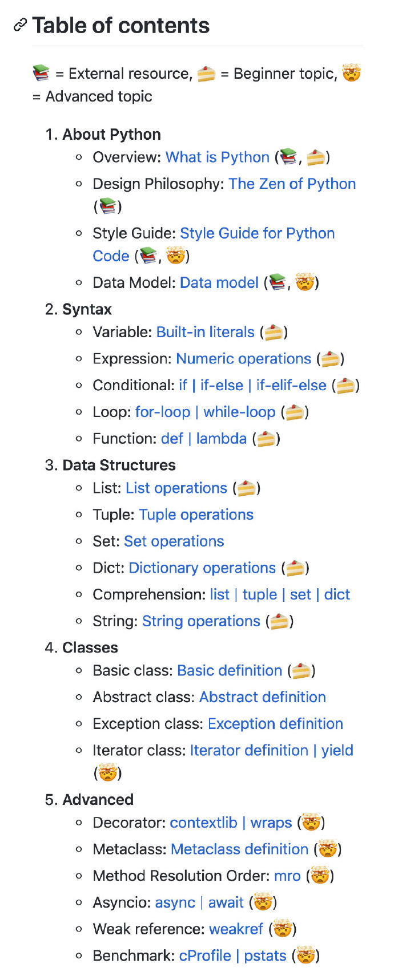Select the lambda function link

(222, 438)
